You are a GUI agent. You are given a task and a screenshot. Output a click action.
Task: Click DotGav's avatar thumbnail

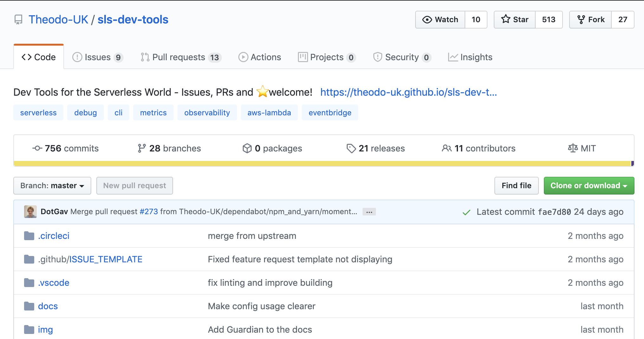30,212
